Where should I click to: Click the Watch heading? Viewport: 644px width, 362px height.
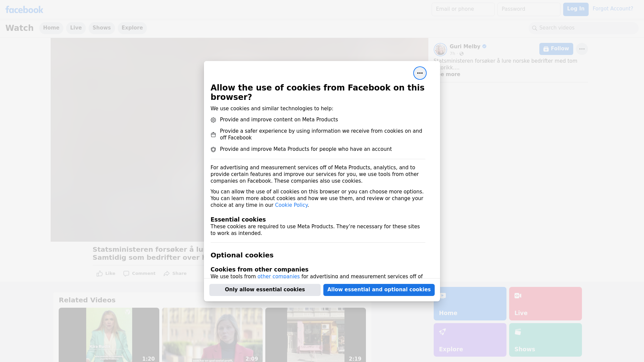[19, 28]
